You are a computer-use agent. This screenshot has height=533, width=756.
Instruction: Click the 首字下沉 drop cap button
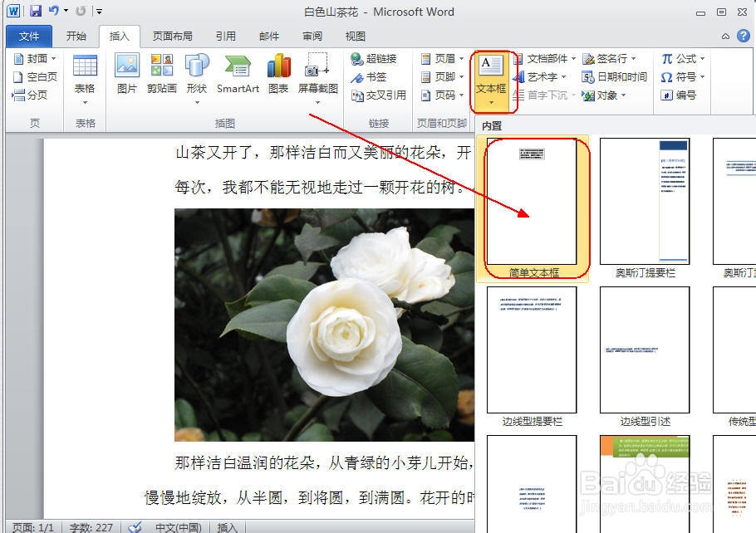(544, 95)
